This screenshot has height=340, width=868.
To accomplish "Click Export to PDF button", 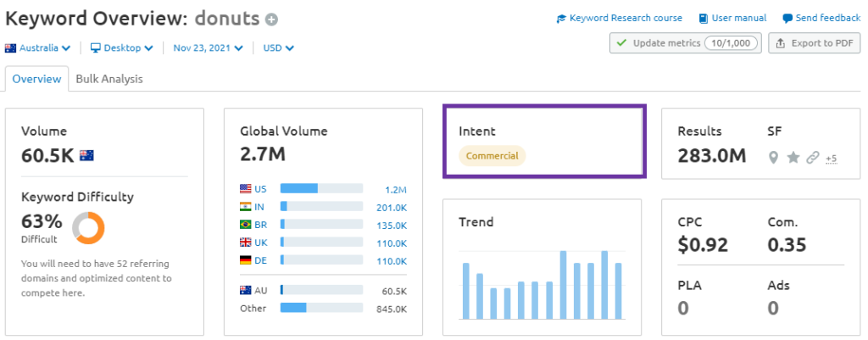I will tap(814, 43).
